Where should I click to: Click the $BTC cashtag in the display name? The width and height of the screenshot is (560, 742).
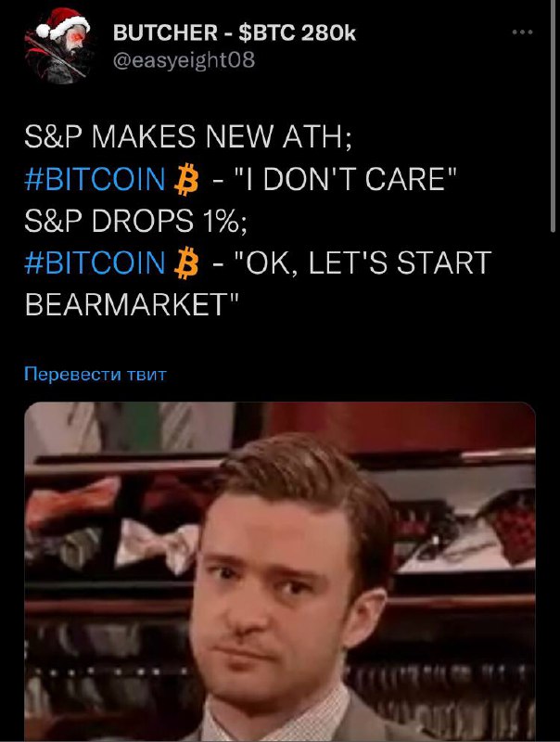click(x=267, y=32)
